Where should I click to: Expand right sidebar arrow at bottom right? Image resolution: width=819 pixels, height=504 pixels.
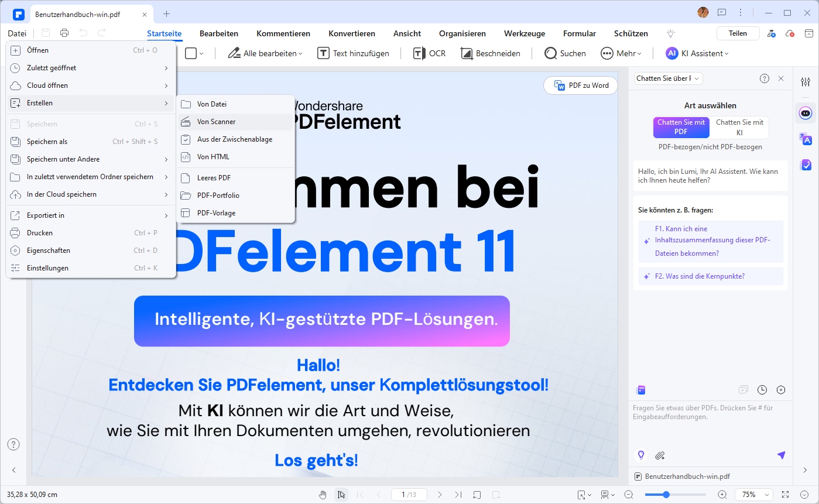[806, 470]
